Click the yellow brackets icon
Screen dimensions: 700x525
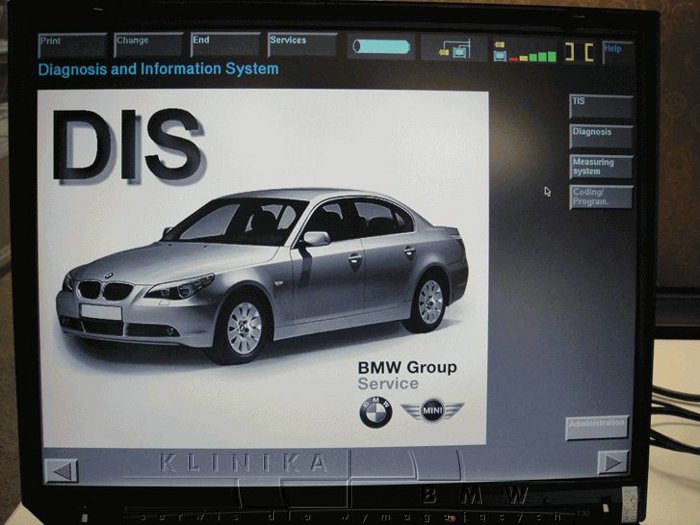579,52
